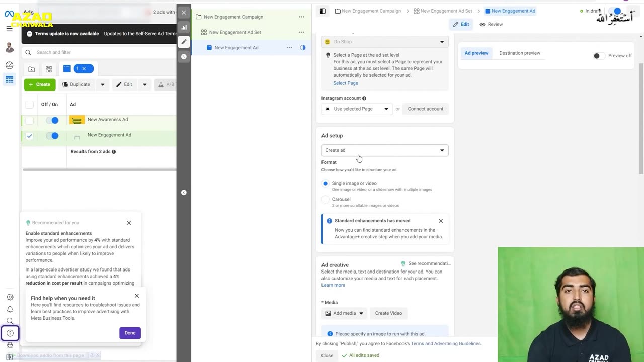Toggle New Awareness Ad on/off switch
Image resolution: width=644 pixels, height=362 pixels.
pyautogui.click(x=52, y=120)
